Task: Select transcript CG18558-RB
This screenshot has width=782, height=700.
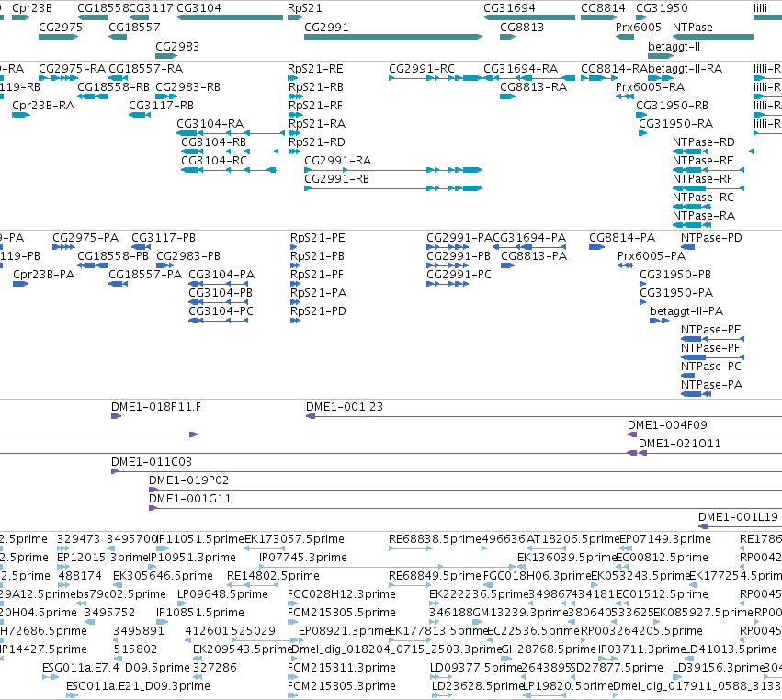Action: pyautogui.click(x=92, y=96)
